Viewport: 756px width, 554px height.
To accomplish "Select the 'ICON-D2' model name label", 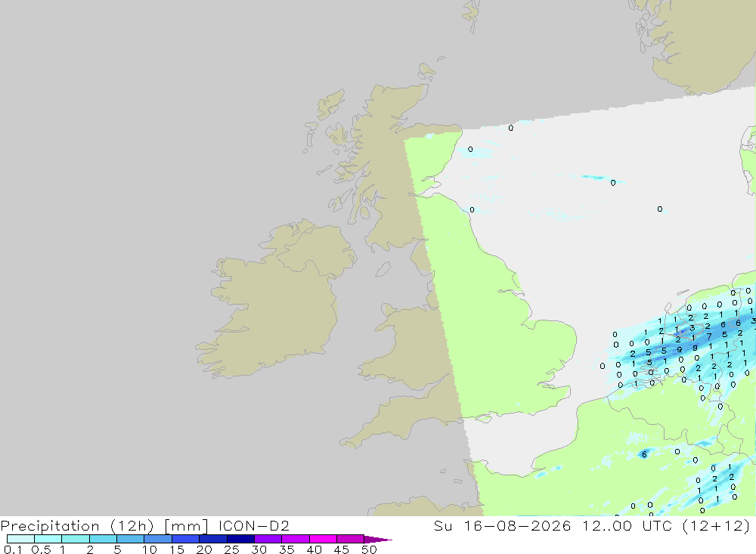I will pyautogui.click(x=253, y=525).
